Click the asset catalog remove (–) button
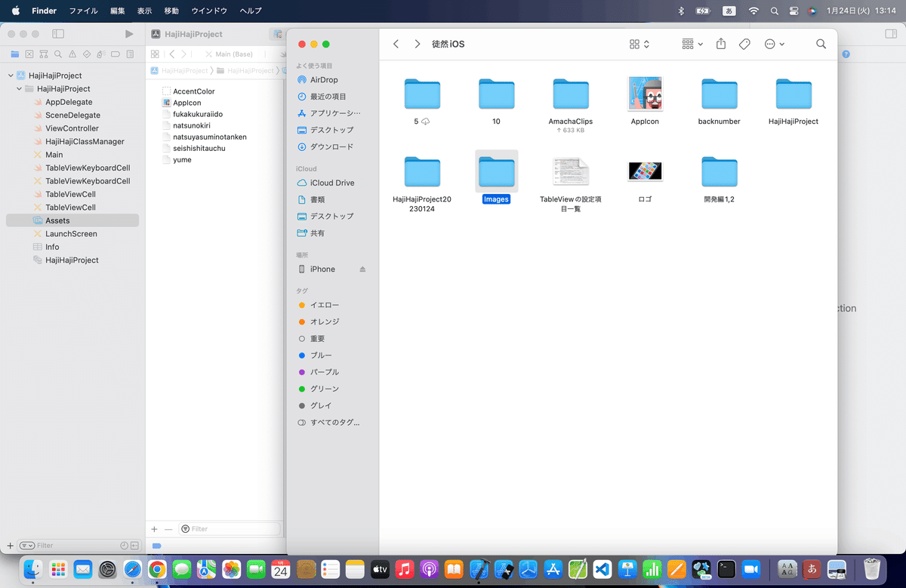The height and width of the screenshot is (588, 906). [168, 529]
